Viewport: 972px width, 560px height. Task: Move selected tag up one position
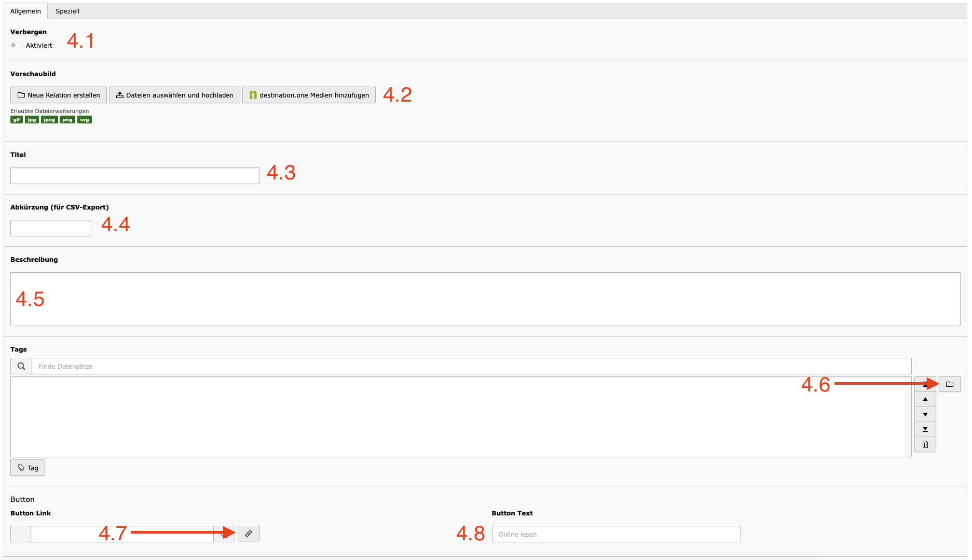click(x=925, y=399)
